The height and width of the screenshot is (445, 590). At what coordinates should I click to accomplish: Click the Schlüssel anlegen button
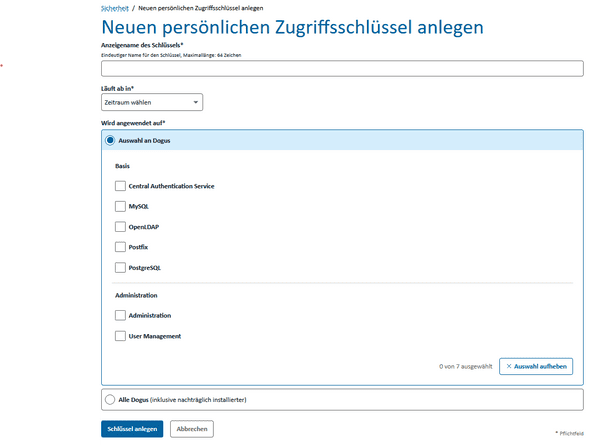click(132, 429)
